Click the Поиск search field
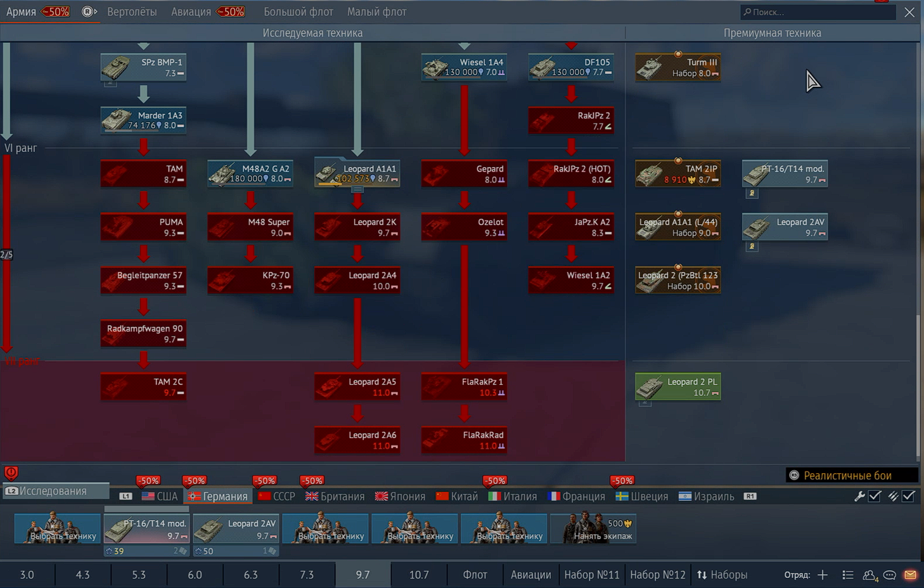Image resolution: width=924 pixels, height=588 pixels. (x=818, y=11)
